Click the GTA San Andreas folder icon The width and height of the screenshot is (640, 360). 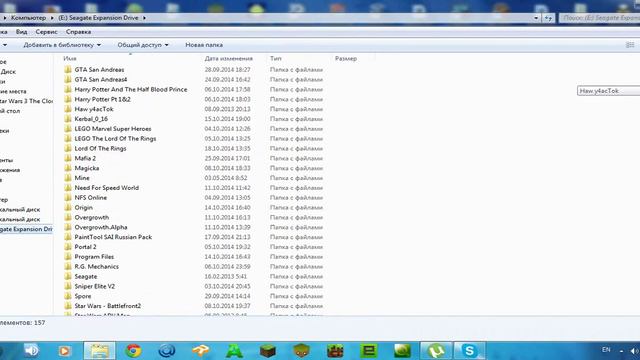point(68,70)
